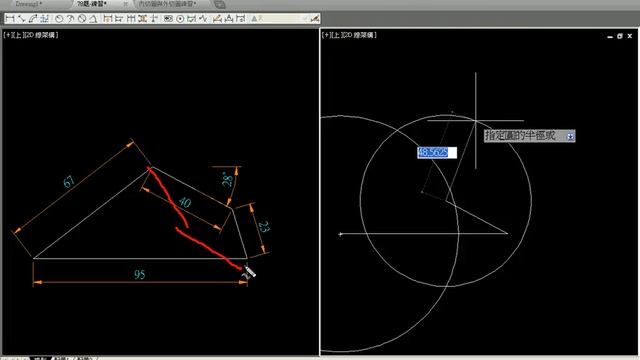Select the Center Mark tool
640x360 pixels.
tap(180, 19)
